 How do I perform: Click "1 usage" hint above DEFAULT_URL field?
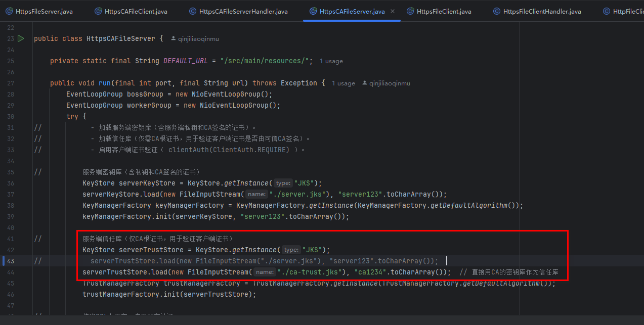coord(331,61)
